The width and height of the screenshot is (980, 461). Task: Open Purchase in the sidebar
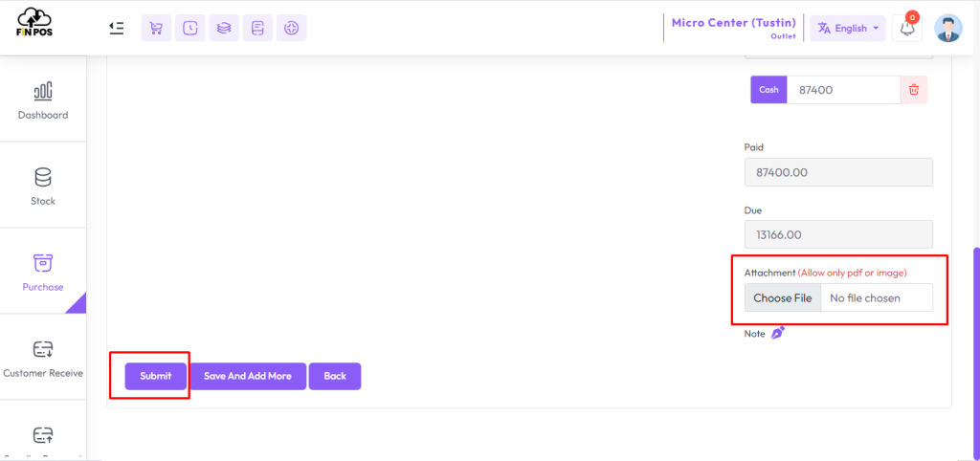[x=42, y=273]
